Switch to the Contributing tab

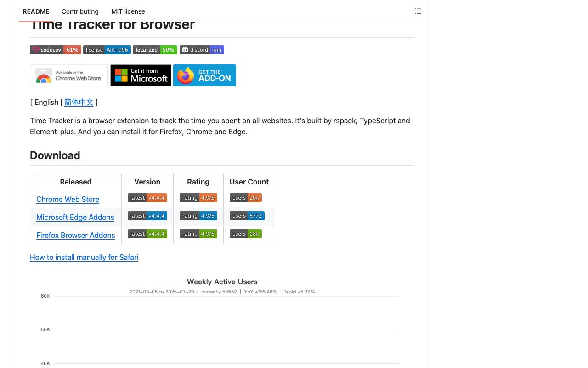pyautogui.click(x=80, y=11)
